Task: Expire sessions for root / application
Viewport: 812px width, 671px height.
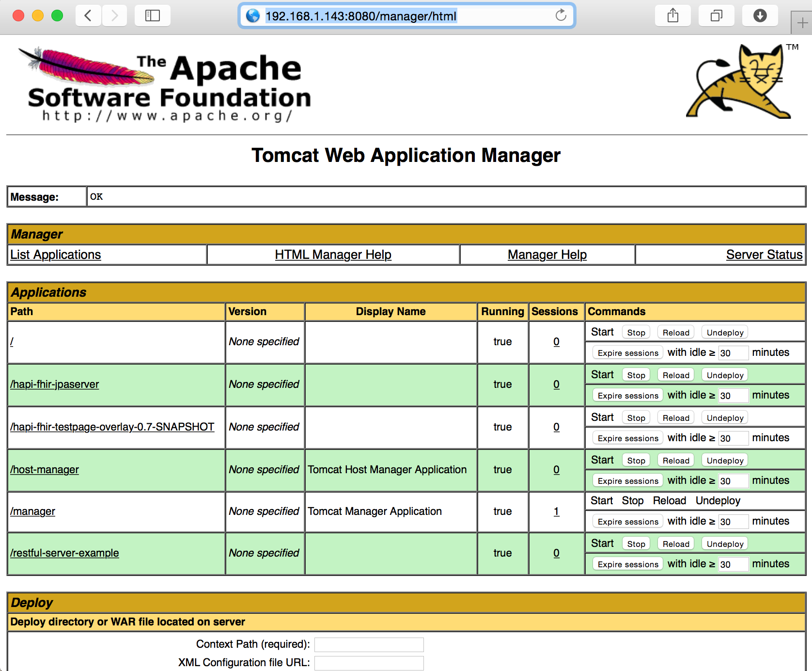Action: [x=628, y=353]
